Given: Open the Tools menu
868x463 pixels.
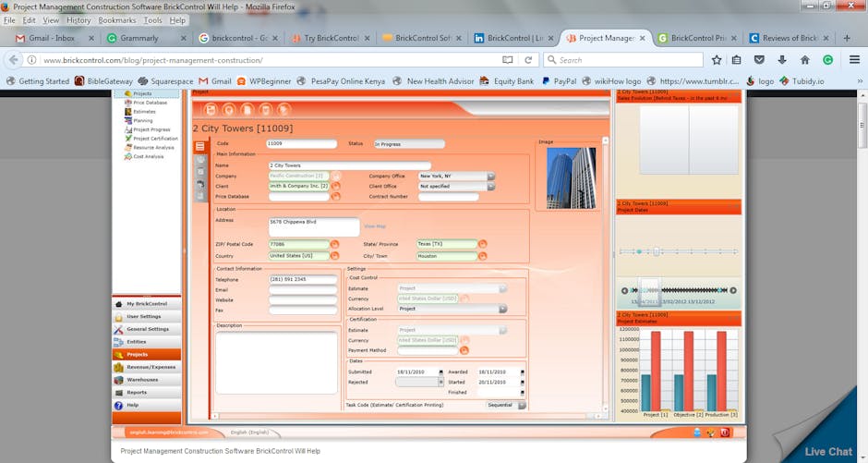Looking at the screenshot, I should 152,20.
